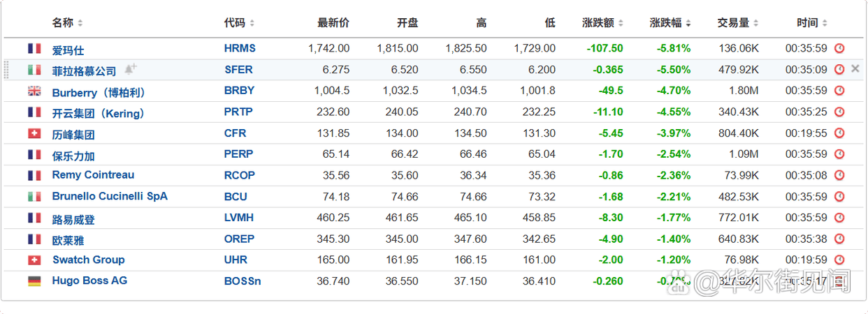Image resolution: width=868 pixels, height=314 pixels.
Task: Remove the 菲拉格慕公司 row with the X
Action: [855, 69]
